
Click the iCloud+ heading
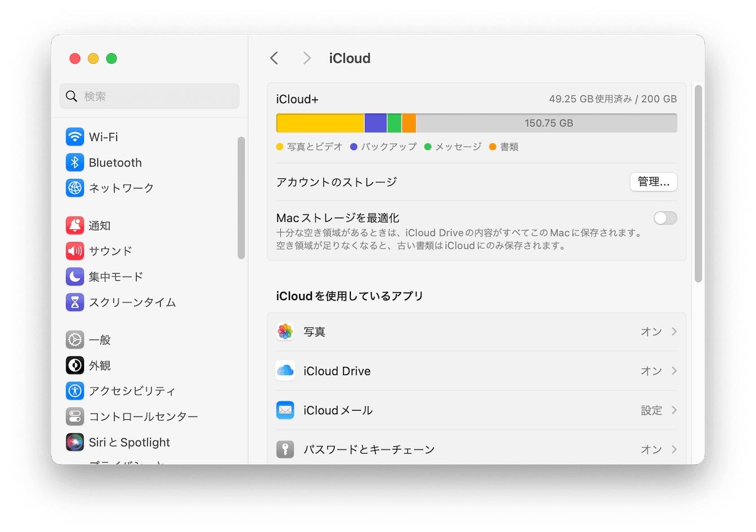tap(297, 99)
